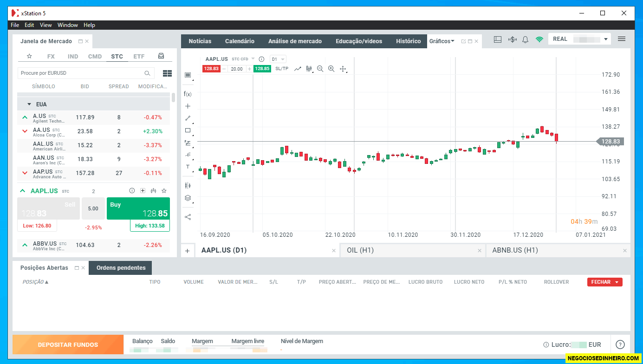
Task: Select the FX category tab
Action: pyautogui.click(x=51, y=56)
